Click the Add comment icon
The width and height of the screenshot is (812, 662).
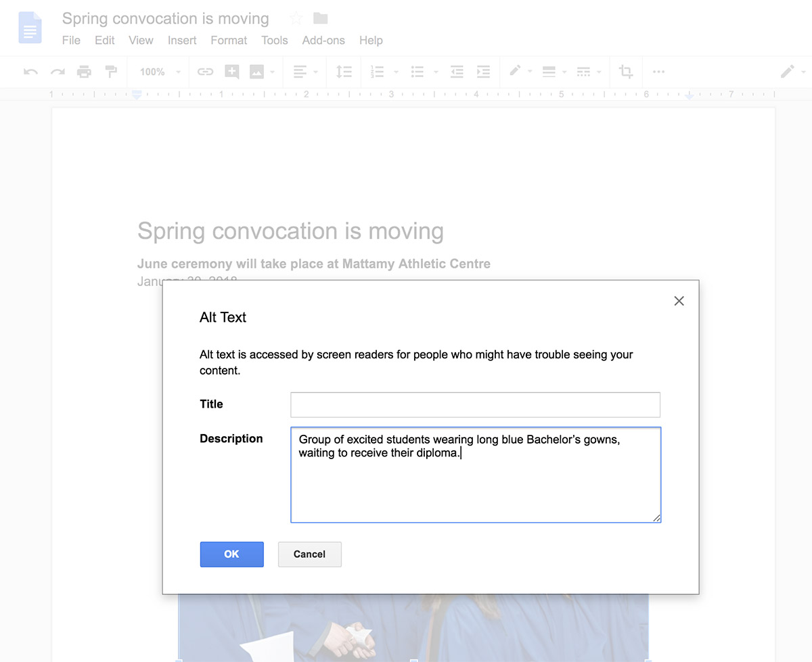(231, 72)
